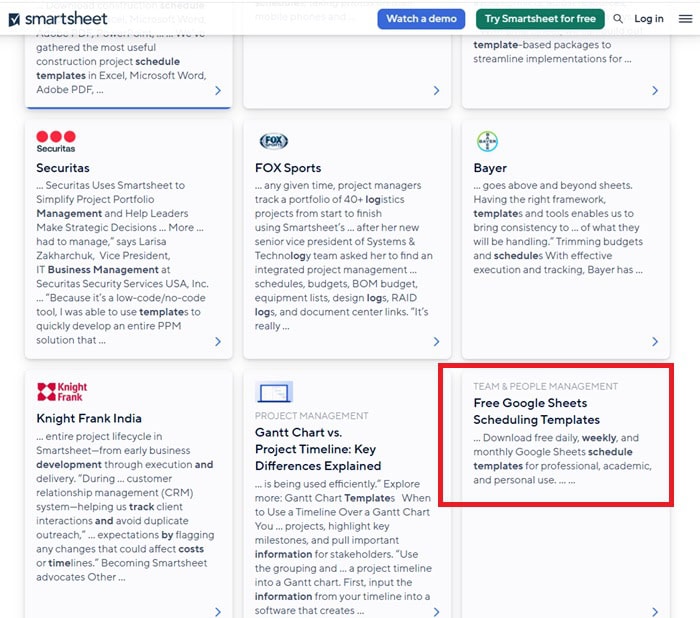This screenshot has height=618, width=700.
Task: Click the Knight Frank logo
Action: pos(62,392)
